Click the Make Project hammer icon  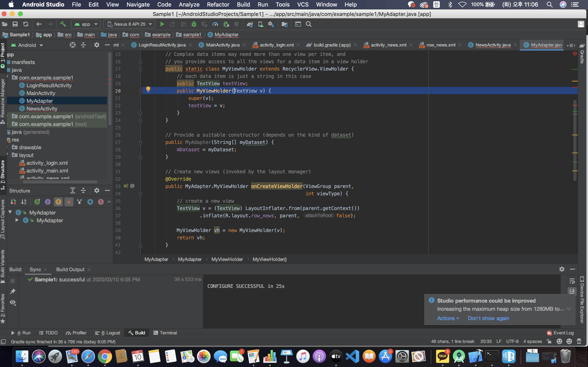(x=63, y=24)
